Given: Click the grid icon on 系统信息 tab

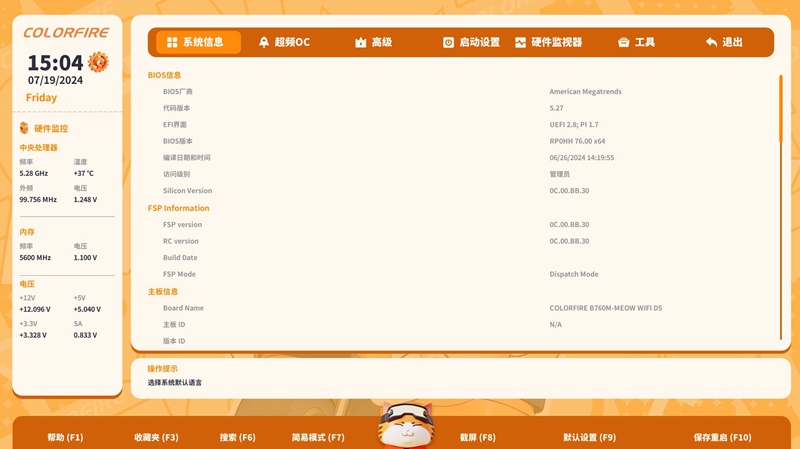Looking at the screenshot, I should (x=172, y=43).
